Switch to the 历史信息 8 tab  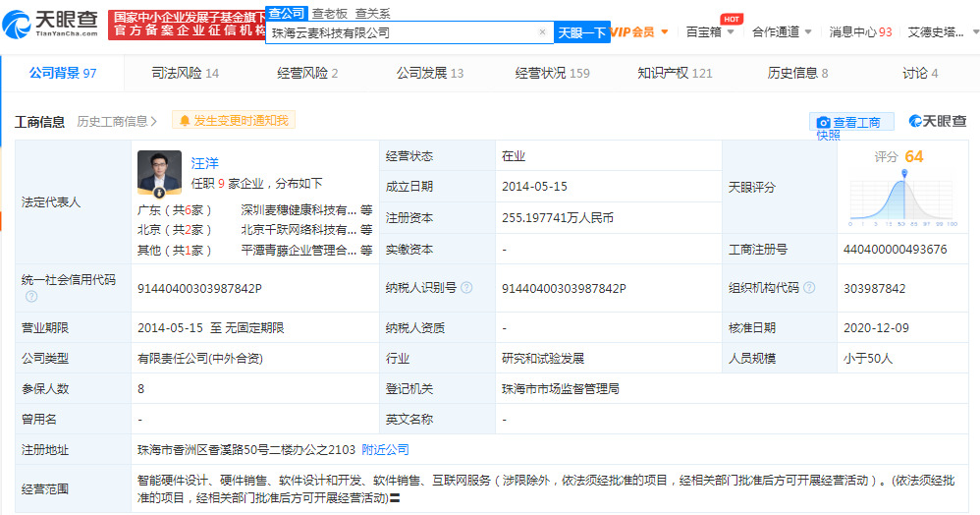(797, 73)
